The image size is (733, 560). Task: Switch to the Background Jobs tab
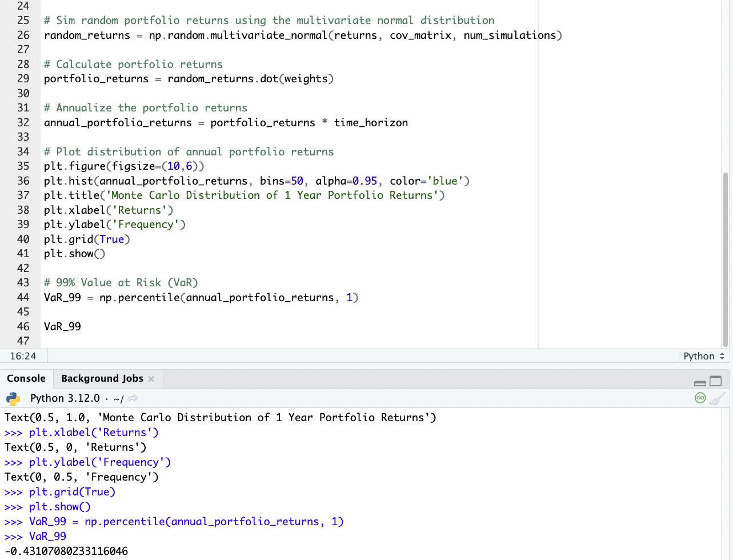[102, 378]
